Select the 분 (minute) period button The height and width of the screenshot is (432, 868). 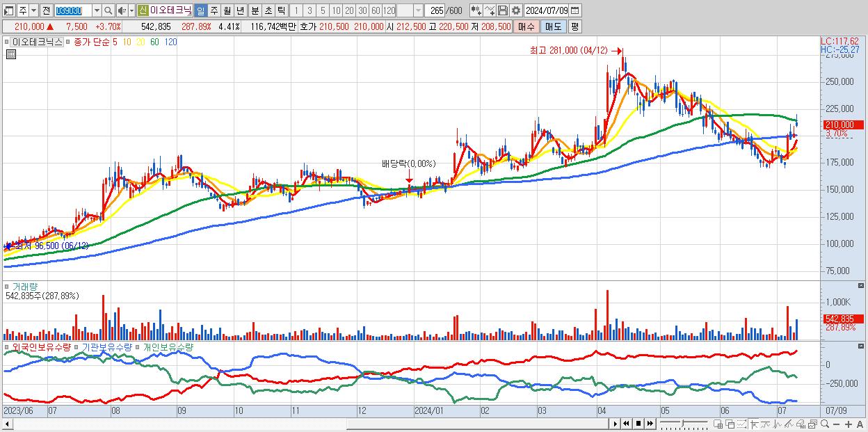[255, 10]
